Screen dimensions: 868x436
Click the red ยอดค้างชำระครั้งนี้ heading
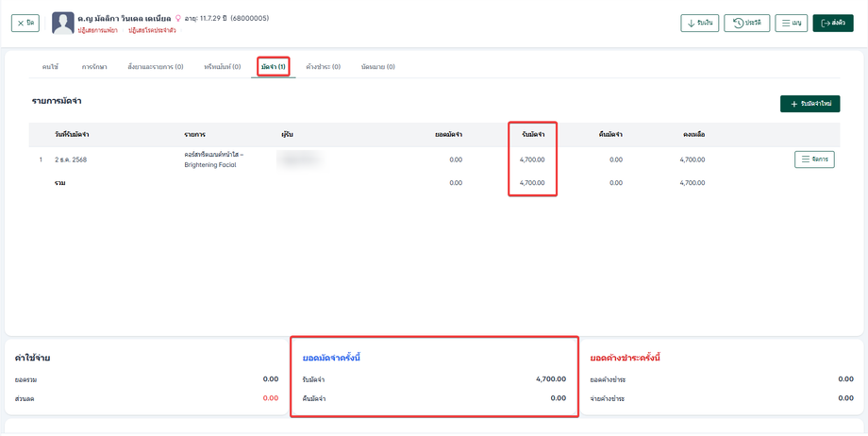626,358
